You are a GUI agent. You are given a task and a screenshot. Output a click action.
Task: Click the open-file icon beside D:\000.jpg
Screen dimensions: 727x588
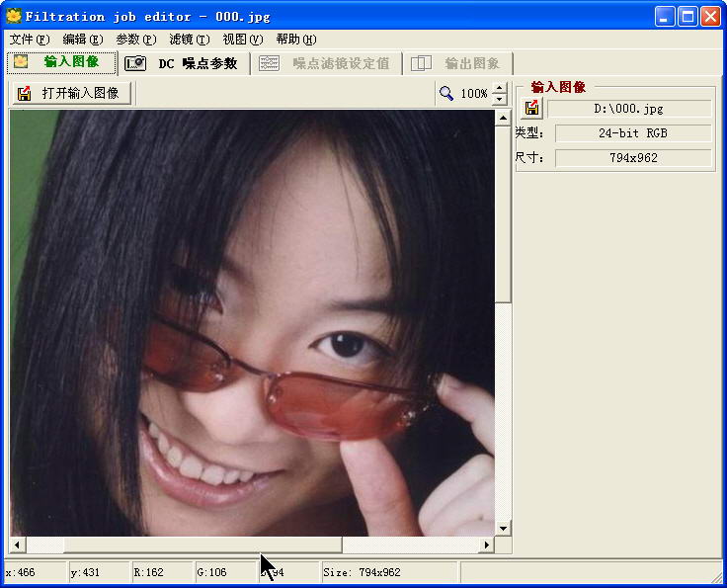point(531,108)
